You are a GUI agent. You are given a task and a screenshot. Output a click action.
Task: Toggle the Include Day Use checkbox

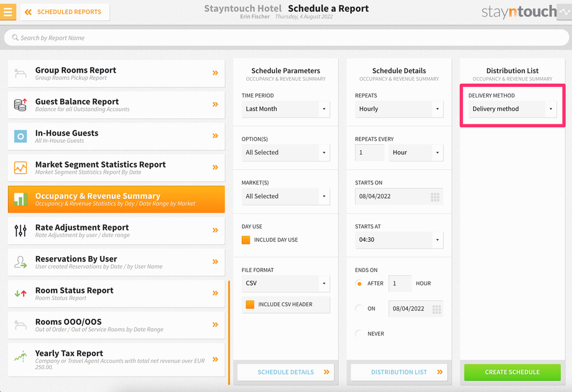[246, 240]
